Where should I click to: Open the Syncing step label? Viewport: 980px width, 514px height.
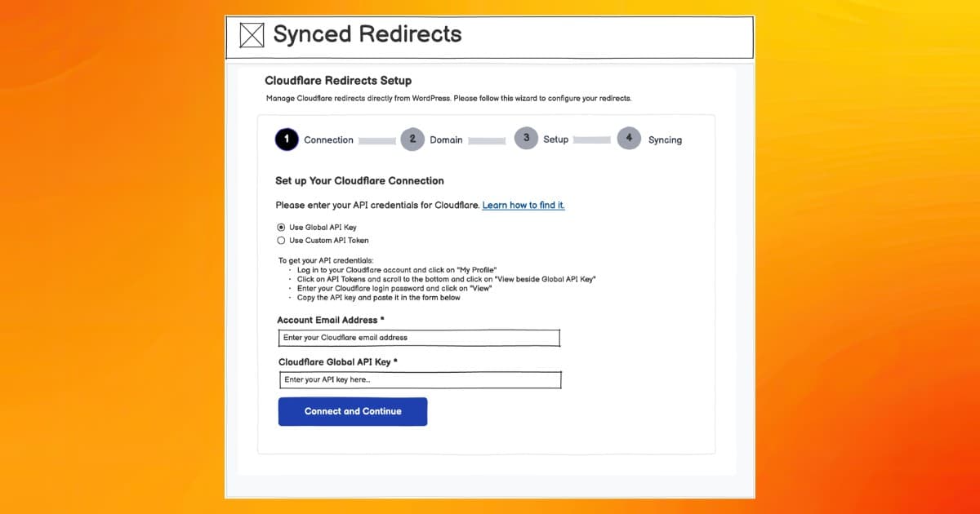pos(665,140)
